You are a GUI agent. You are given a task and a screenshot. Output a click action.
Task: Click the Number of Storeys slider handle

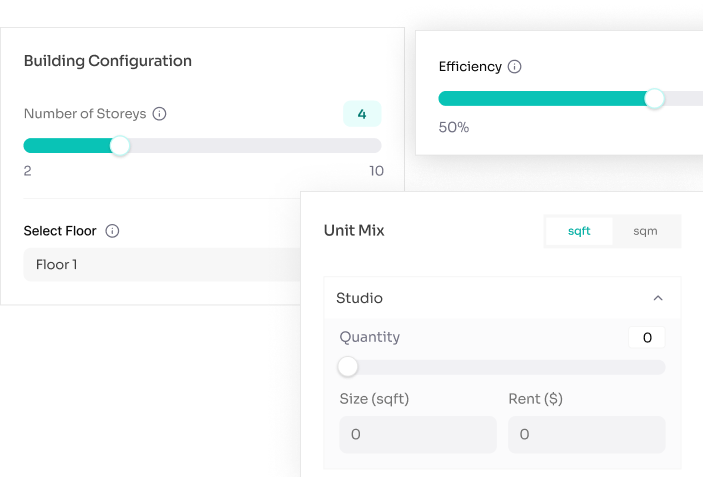click(120, 146)
